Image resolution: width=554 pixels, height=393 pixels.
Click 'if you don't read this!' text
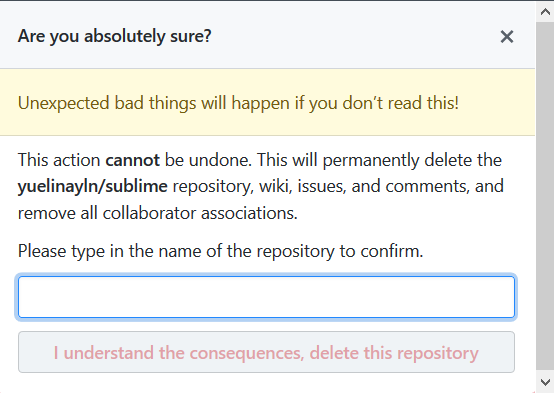[x=377, y=103]
